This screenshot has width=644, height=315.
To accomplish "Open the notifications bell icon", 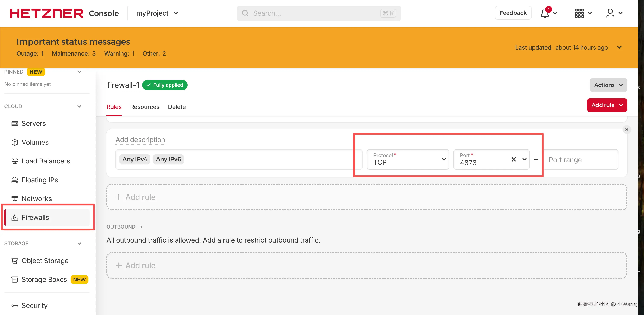I will coord(545,13).
